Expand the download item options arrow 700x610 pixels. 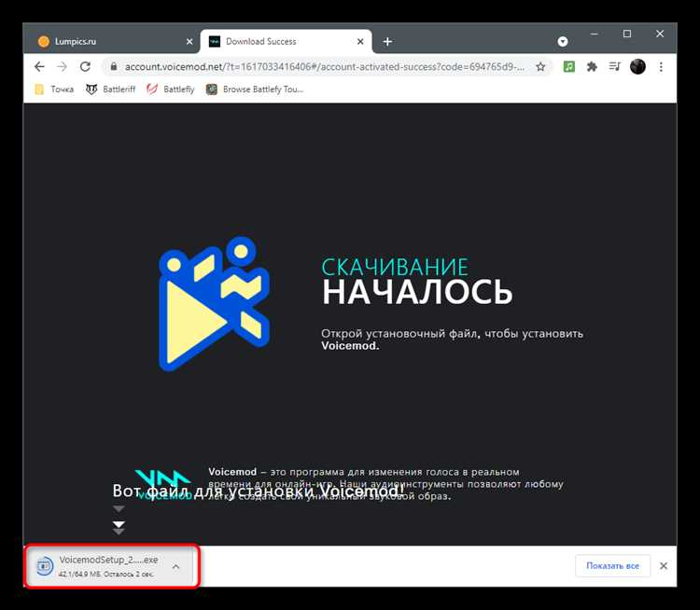[x=175, y=566]
